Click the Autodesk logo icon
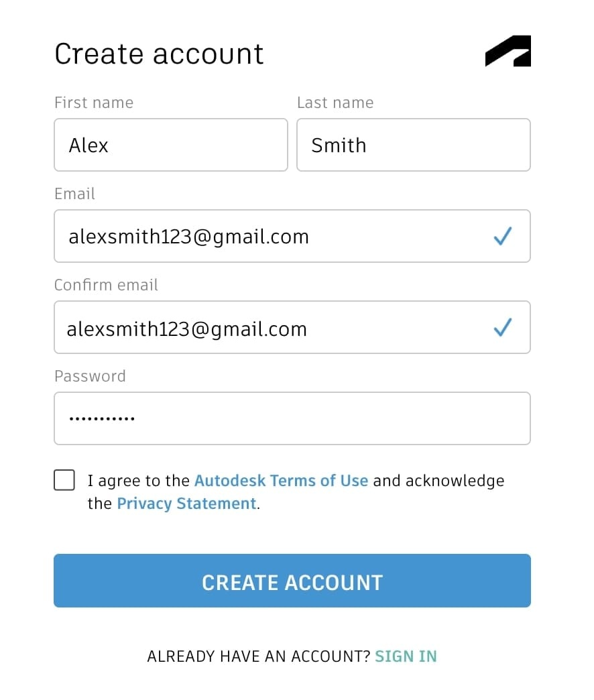 pyautogui.click(x=508, y=52)
